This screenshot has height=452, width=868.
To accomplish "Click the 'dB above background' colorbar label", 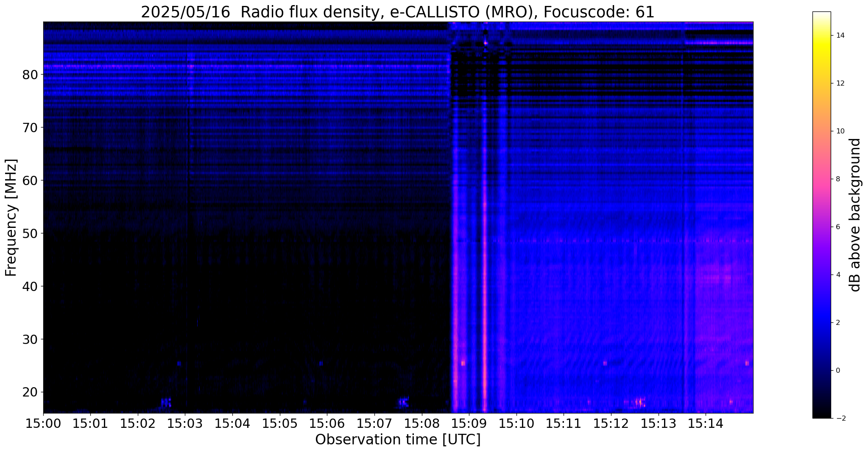I will click(x=855, y=215).
